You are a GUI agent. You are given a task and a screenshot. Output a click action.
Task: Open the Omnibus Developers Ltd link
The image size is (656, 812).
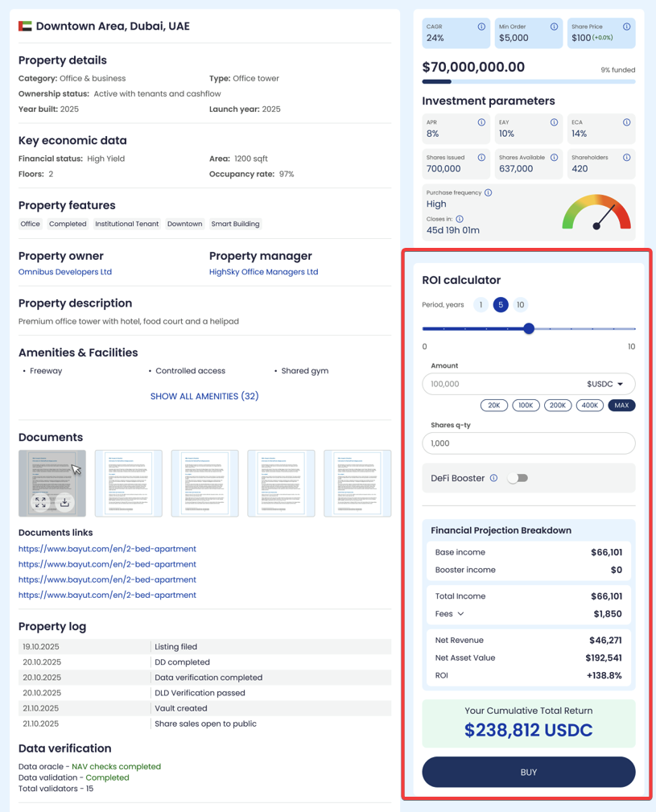65,272
